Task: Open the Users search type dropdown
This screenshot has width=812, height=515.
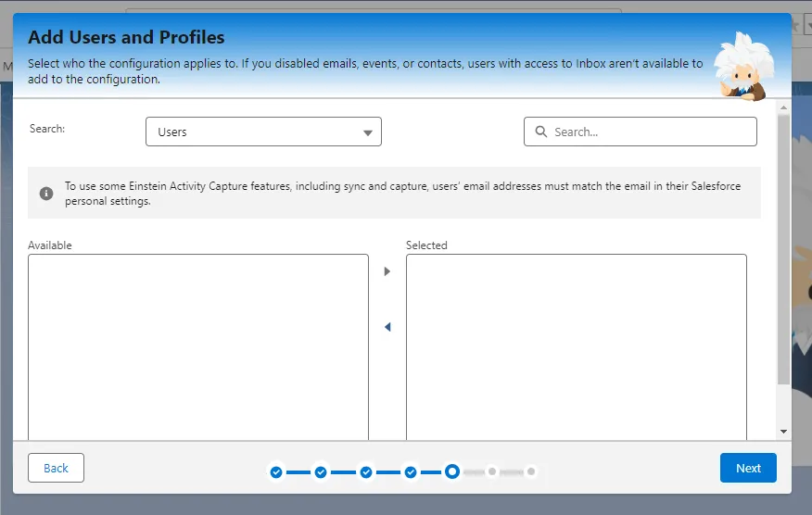Action: click(263, 132)
